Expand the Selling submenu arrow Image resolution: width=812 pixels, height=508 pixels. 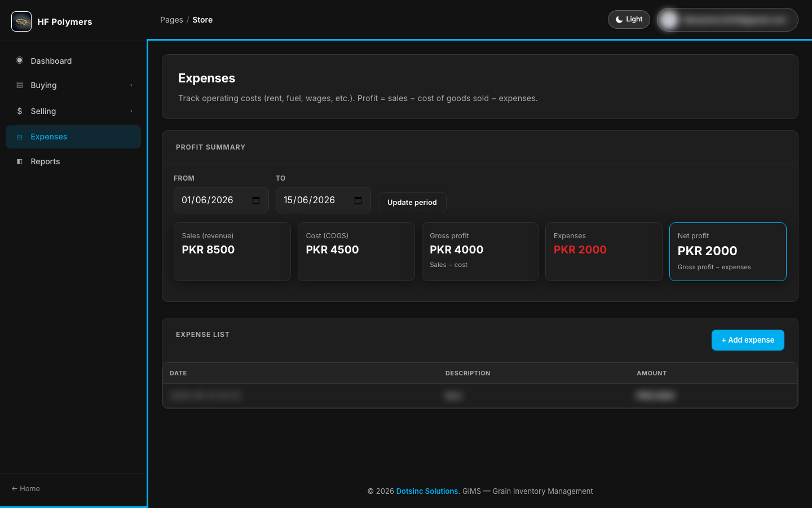click(x=131, y=111)
